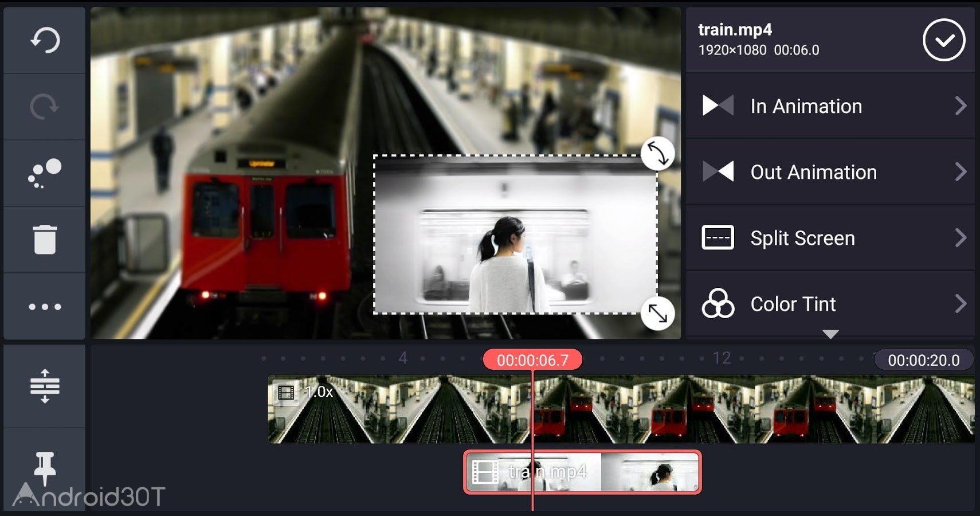Expand Color Tint chevron arrow
Image resolution: width=980 pixels, height=516 pixels.
961,303
